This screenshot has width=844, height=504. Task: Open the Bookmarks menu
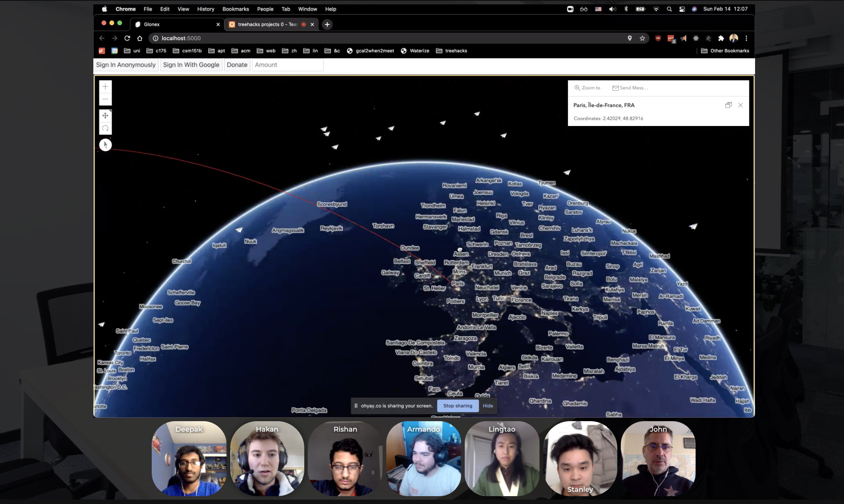tap(235, 9)
